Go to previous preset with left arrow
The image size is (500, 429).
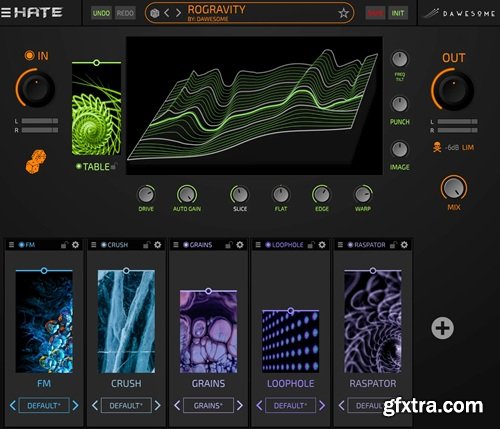(x=167, y=13)
